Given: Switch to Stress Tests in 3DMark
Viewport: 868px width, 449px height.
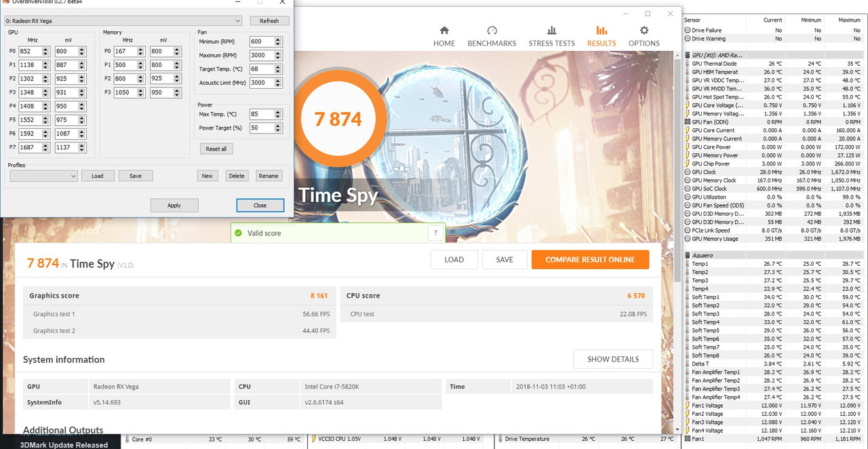Looking at the screenshot, I should (x=551, y=37).
